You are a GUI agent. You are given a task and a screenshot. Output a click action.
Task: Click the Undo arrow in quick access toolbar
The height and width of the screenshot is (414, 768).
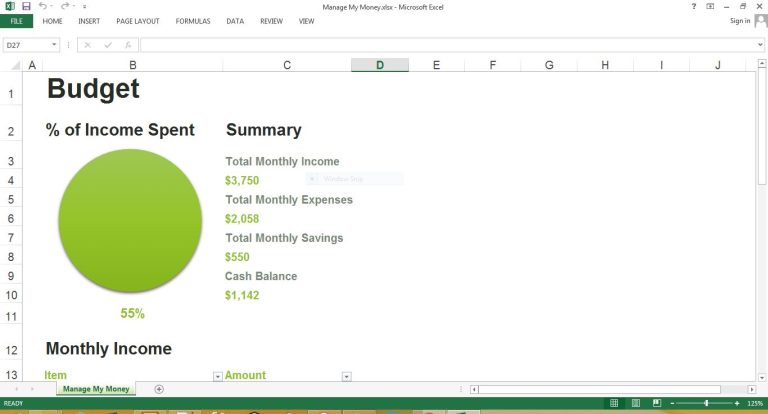tap(43, 6)
